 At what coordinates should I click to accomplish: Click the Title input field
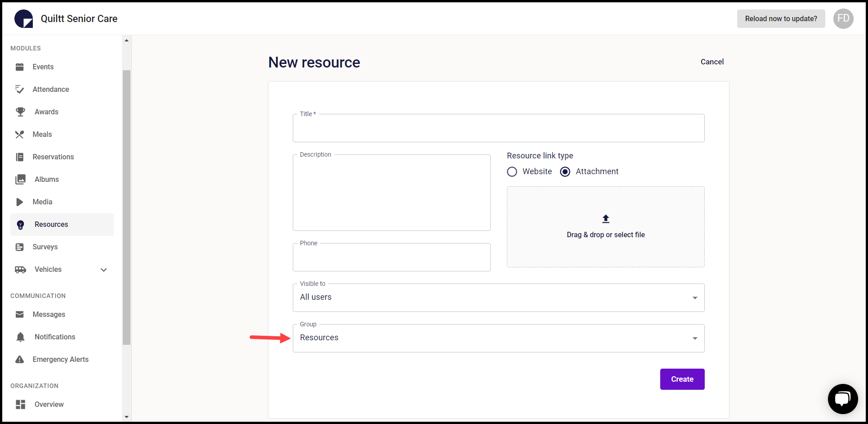coord(498,128)
